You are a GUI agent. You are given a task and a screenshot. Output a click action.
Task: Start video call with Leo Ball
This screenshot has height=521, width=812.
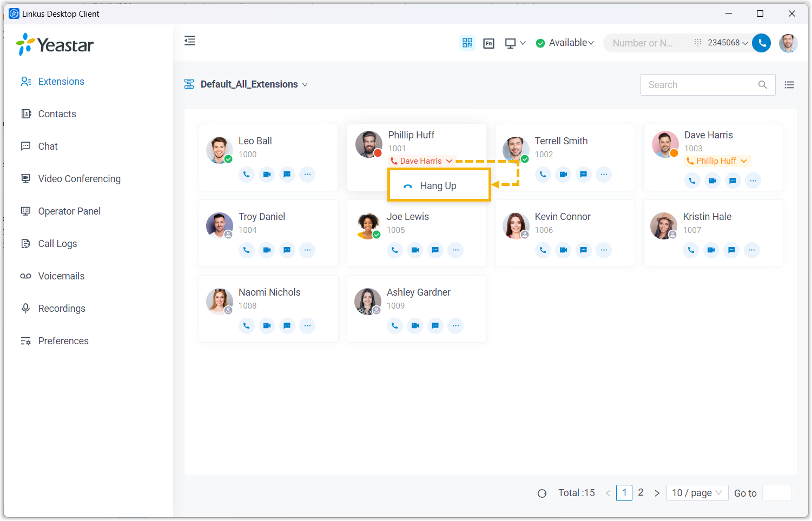[267, 175]
